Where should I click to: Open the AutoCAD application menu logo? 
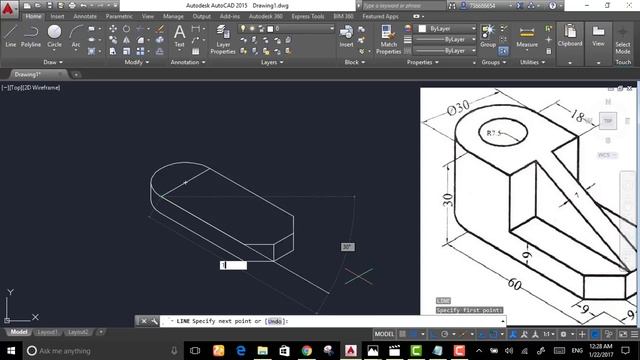[8, 8]
